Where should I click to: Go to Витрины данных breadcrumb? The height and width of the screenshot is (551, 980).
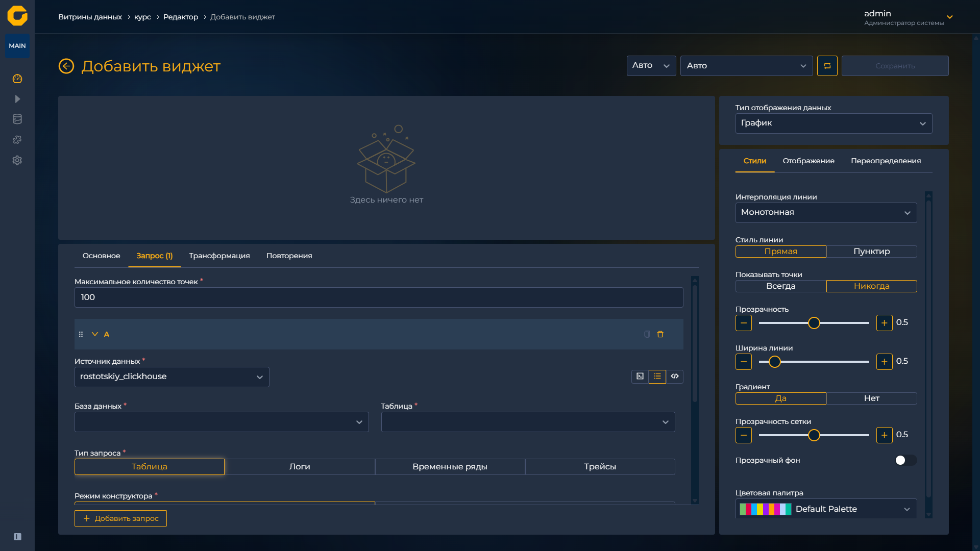tap(90, 17)
